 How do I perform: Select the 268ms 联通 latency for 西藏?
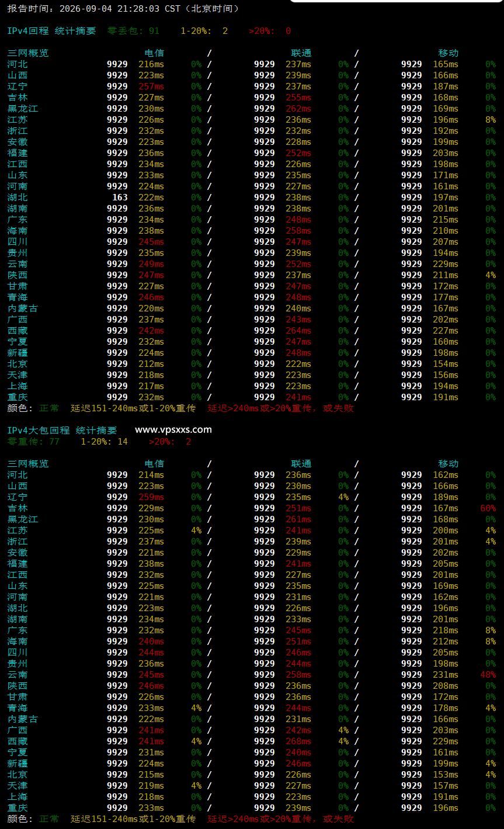click(x=298, y=741)
